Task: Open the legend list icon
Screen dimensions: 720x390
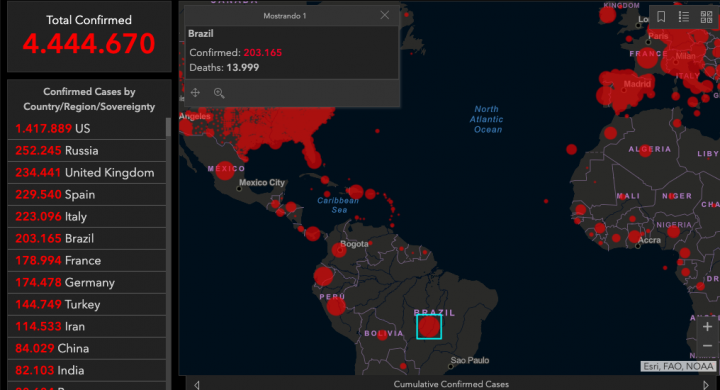Action: tap(684, 17)
